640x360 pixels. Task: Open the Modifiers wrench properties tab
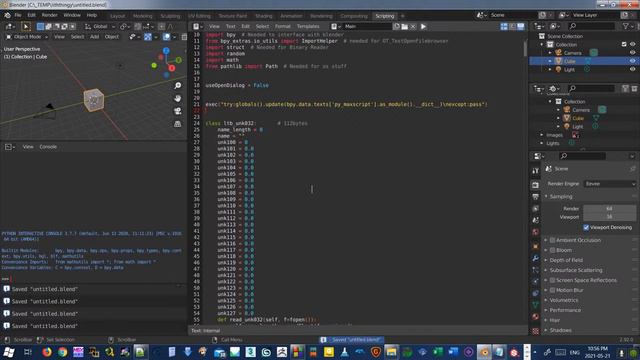(536, 258)
